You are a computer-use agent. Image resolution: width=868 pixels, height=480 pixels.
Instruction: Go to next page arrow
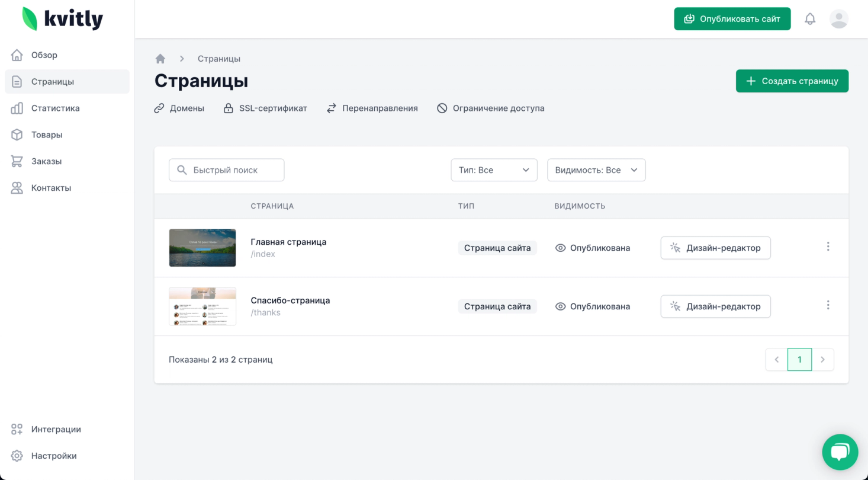(822, 360)
